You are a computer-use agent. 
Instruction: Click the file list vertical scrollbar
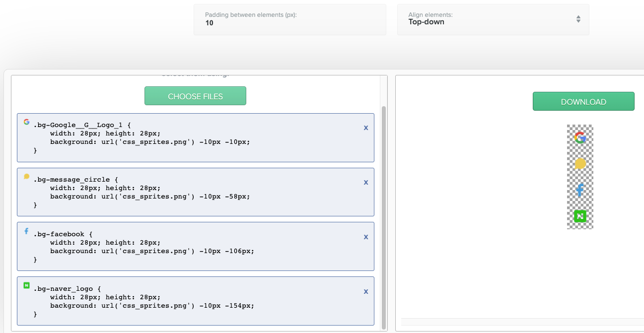click(x=383, y=217)
